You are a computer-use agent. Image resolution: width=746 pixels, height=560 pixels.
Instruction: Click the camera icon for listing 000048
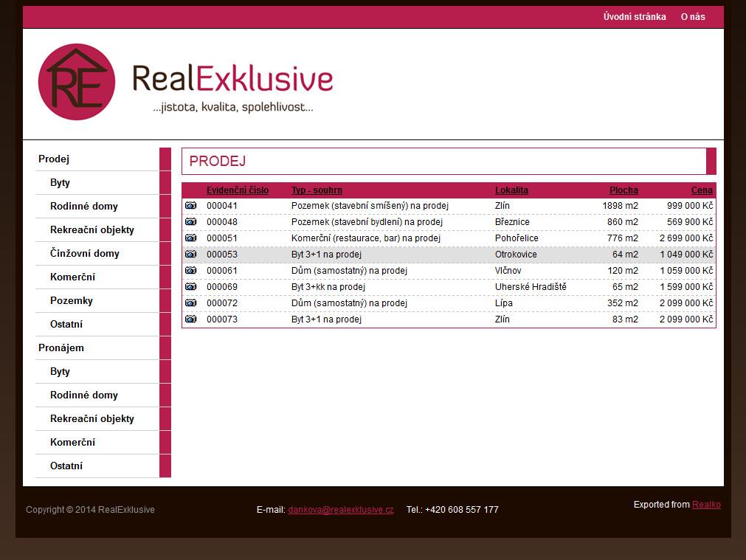coord(191,222)
